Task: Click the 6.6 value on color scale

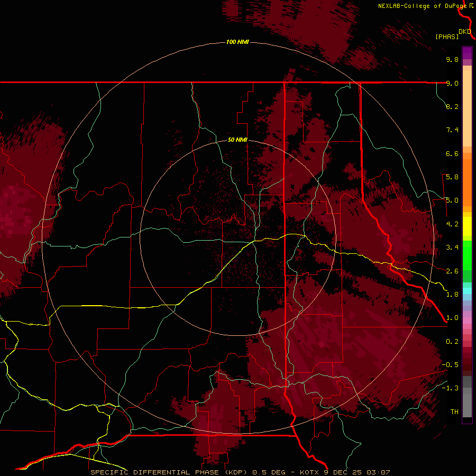Action: tap(452, 153)
